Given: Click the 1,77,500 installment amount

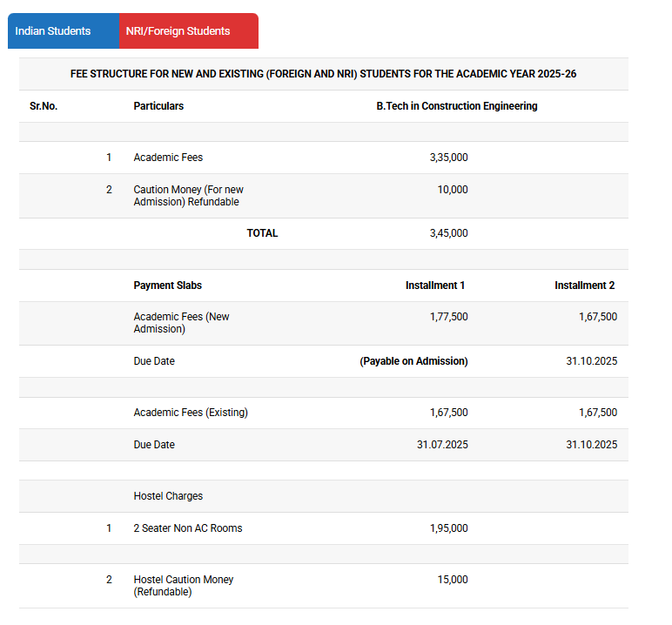Looking at the screenshot, I should [x=448, y=317].
